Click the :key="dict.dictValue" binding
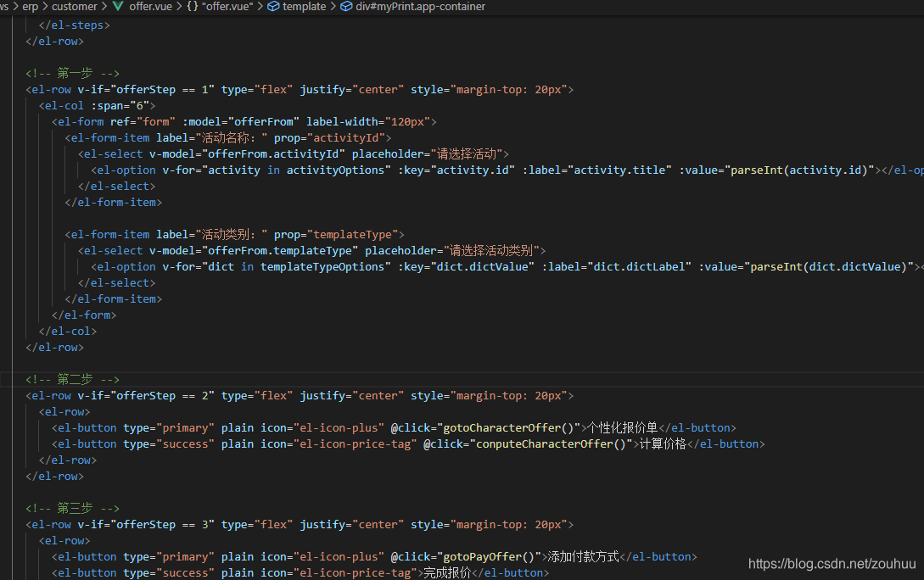 [x=467, y=267]
